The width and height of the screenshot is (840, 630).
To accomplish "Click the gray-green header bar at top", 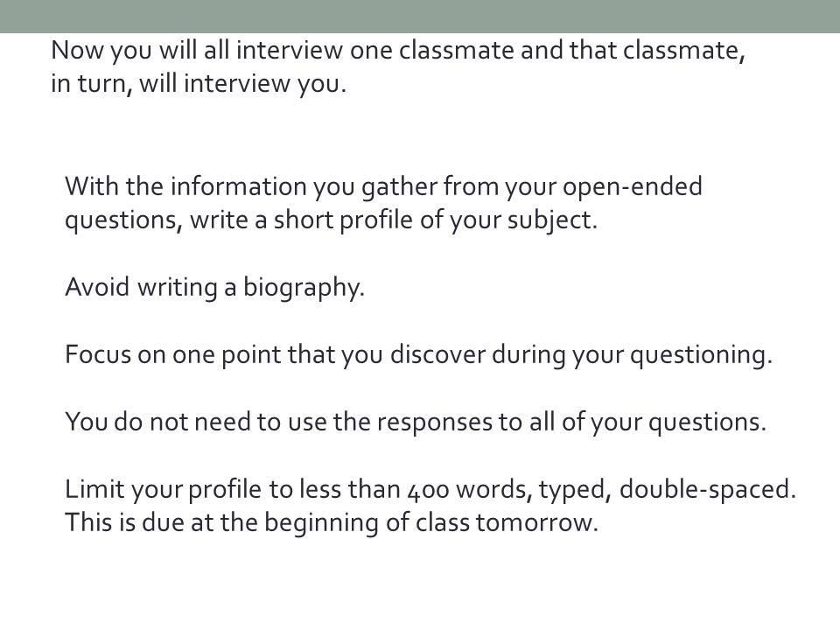I will pos(420,16).
